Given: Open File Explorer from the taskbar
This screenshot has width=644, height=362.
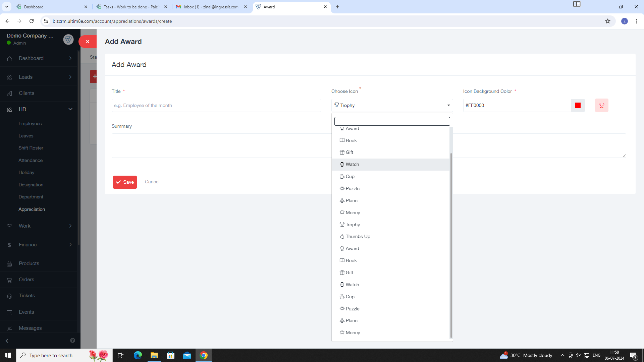Looking at the screenshot, I should [154, 355].
